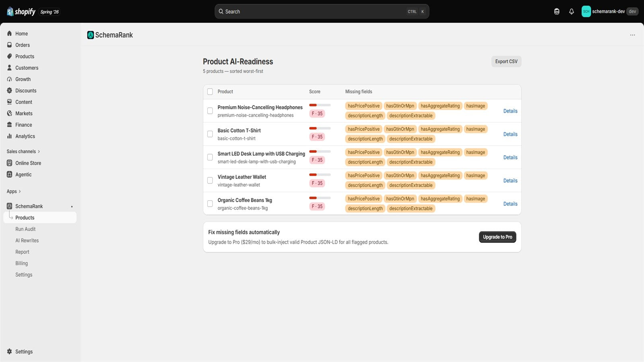Click the Agentic channel icon
The height and width of the screenshot is (362, 644).
point(9,175)
